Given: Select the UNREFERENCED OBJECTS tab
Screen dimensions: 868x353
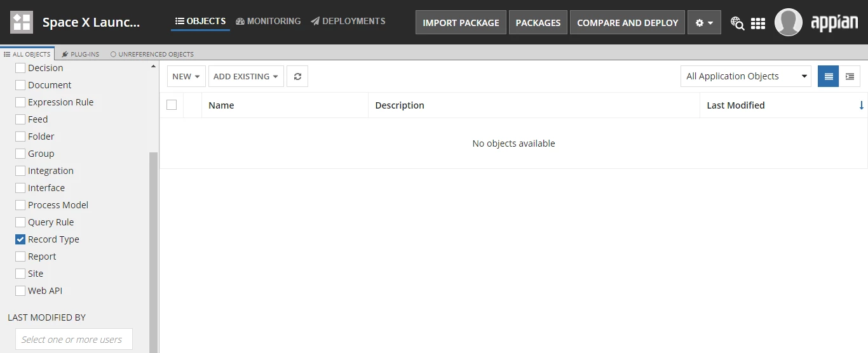Looking at the screenshot, I should [x=152, y=54].
